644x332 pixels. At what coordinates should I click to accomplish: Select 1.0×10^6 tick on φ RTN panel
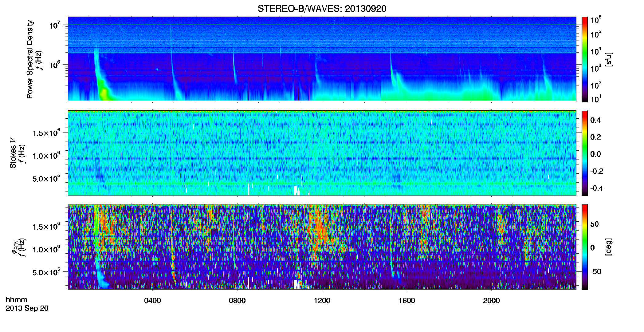tap(46, 249)
